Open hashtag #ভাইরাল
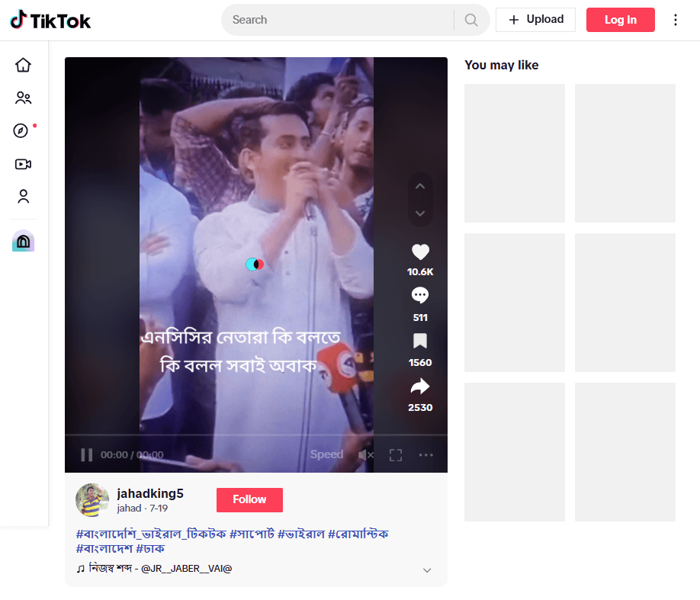This screenshot has height=600, width=700. 301,534
